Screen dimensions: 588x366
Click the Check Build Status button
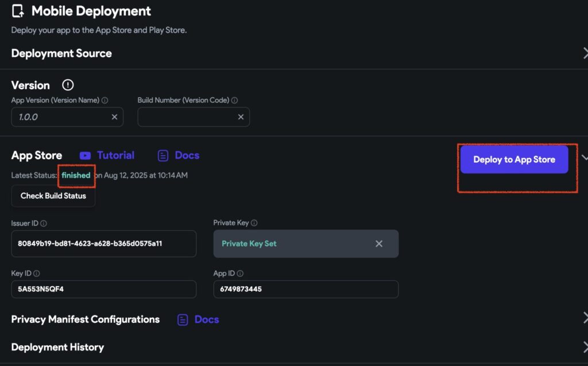53,195
